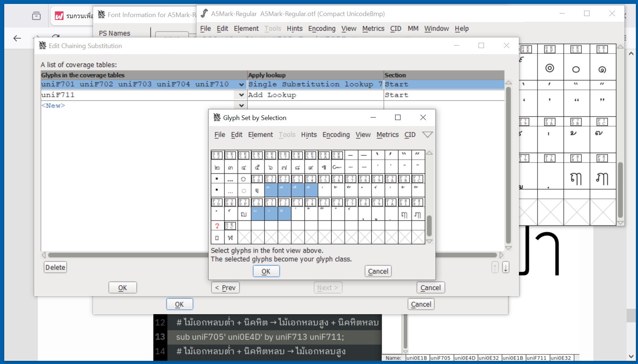Expand the uniF711 coverage row dropdown
638x364 pixels.
[x=241, y=95]
